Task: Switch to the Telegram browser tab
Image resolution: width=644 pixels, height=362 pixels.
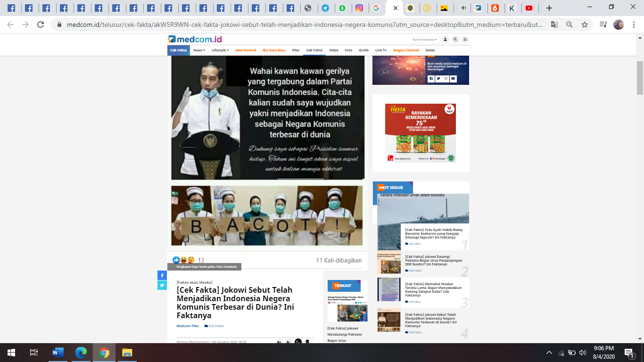Action: pos(325,8)
